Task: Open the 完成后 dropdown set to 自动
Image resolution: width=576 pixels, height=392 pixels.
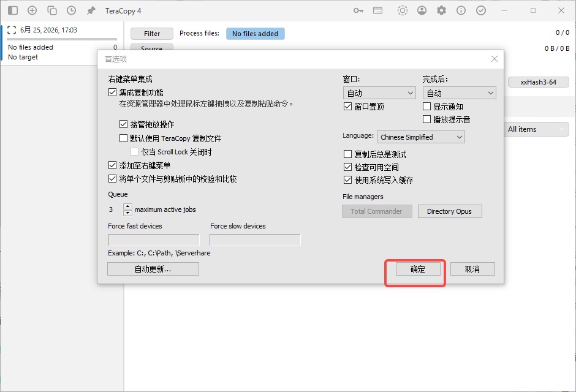Action: [459, 93]
